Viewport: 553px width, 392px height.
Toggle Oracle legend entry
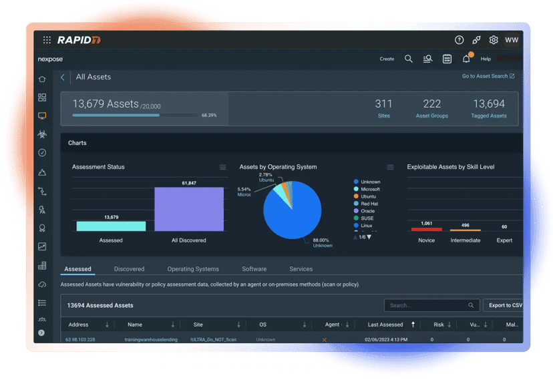(x=364, y=211)
